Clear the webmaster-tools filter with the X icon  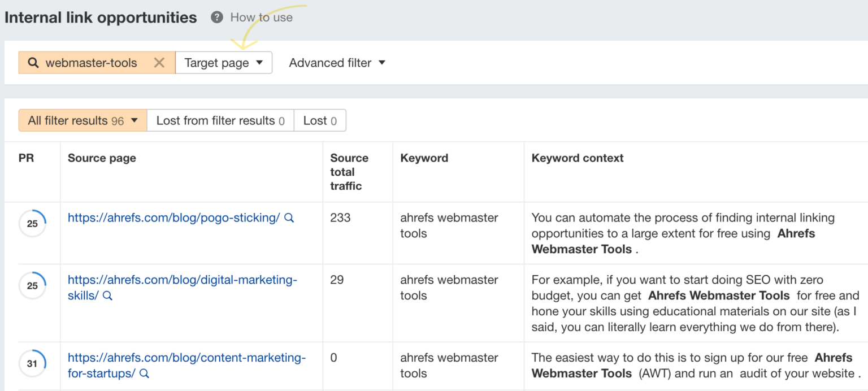pyautogui.click(x=159, y=63)
